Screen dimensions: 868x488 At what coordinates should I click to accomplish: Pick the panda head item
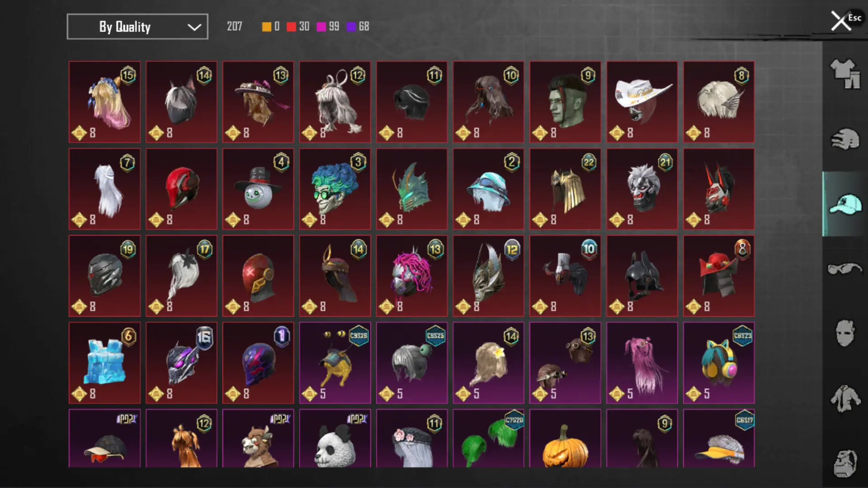(x=335, y=438)
